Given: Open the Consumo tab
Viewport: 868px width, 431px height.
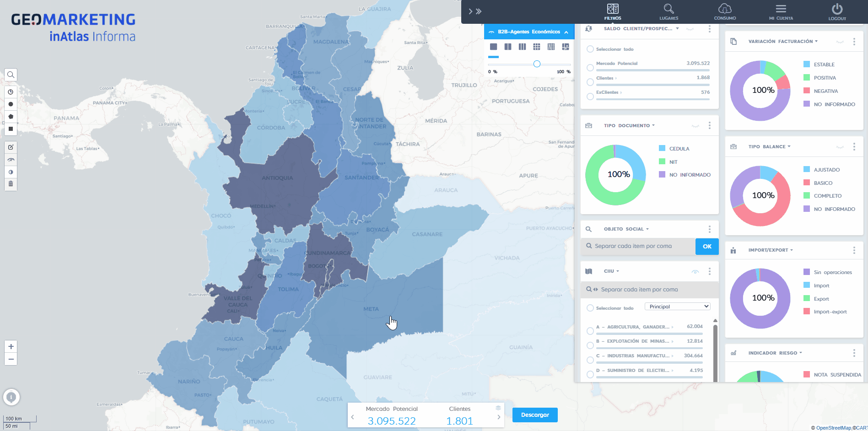Looking at the screenshot, I should pyautogui.click(x=725, y=11).
